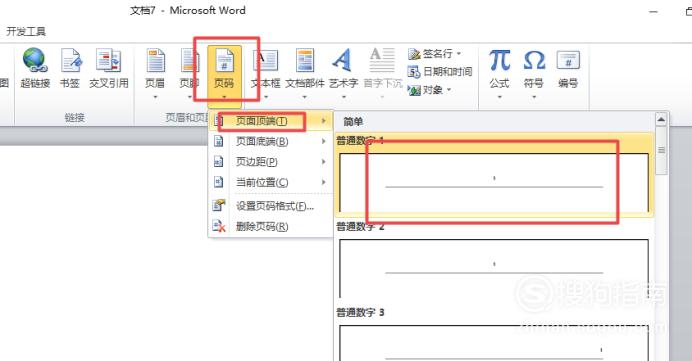Minimize the Word window
The image size is (692, 361).
tap(654, 12)
